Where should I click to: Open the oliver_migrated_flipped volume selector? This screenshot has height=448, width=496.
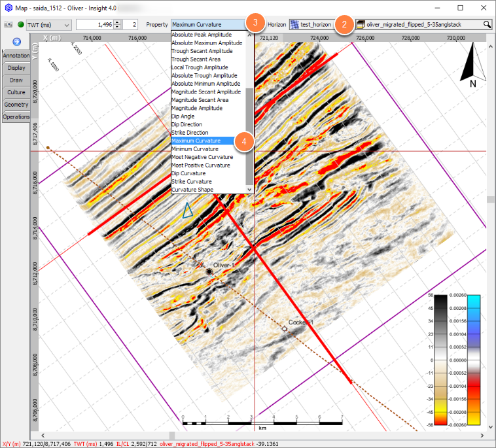click(x=423, y=24)
